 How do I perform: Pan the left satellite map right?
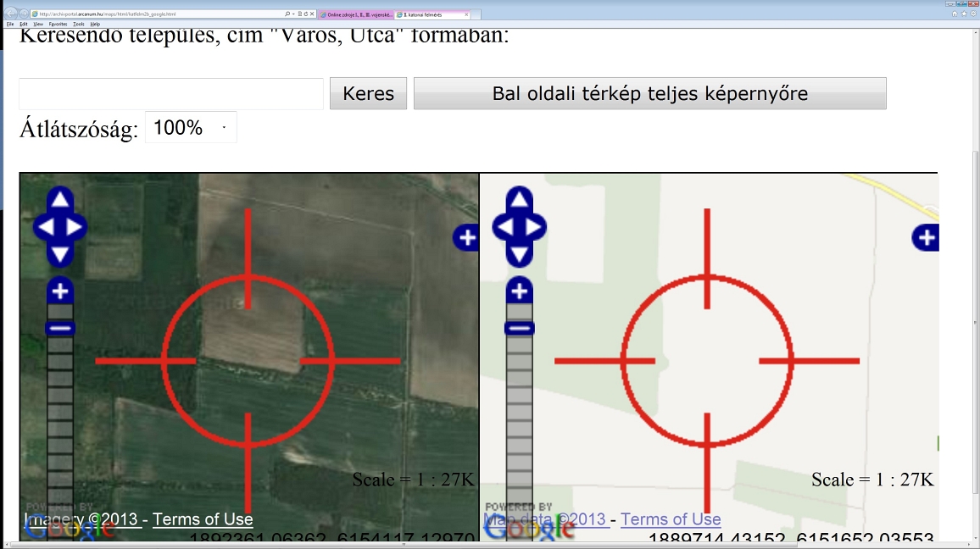click(x=75, y=227)
